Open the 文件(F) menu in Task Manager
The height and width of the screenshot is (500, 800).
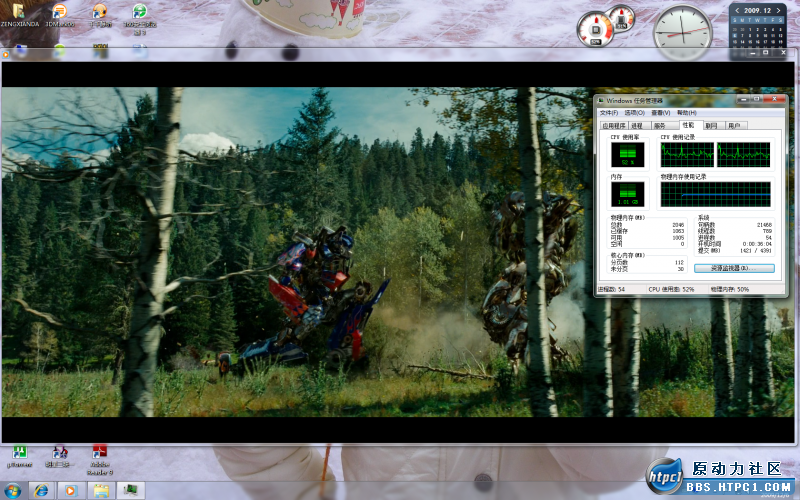pyautogui.click(x=608, y=113)
